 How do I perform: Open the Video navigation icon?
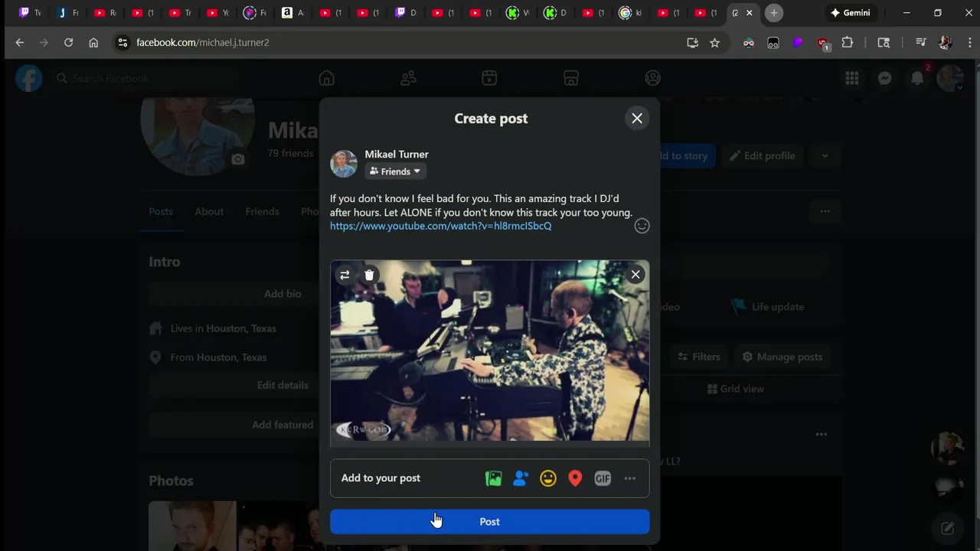pyautogui.click(x=490, y=78)
